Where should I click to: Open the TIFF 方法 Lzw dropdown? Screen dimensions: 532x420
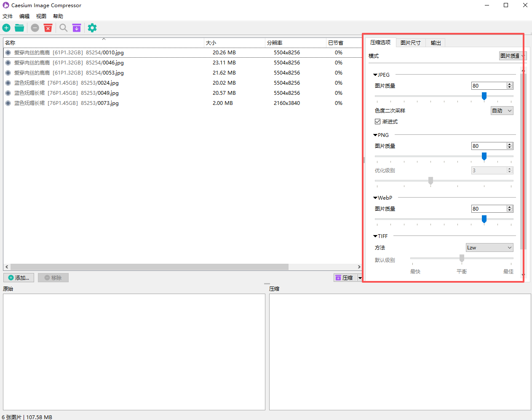[489, 248]
